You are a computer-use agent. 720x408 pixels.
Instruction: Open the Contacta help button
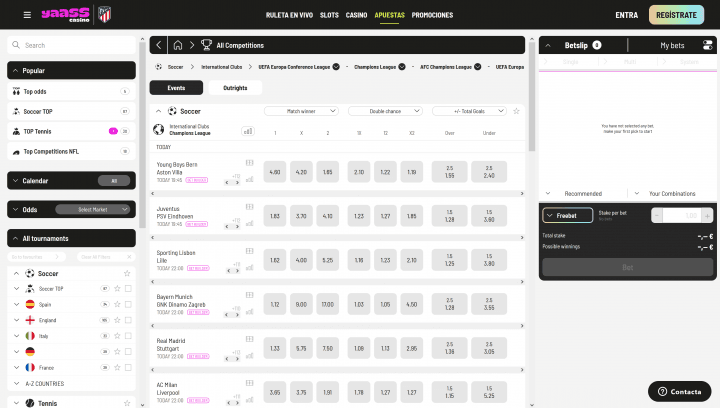coord(680,391)
